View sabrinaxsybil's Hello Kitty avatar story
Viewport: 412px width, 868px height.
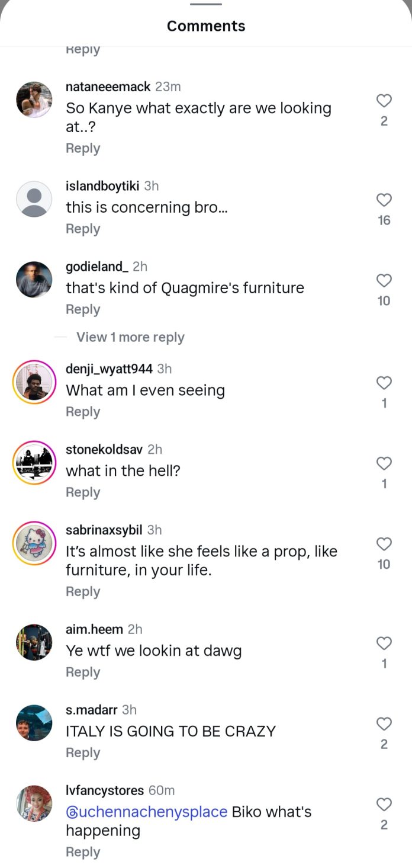[x=34, y=543]
